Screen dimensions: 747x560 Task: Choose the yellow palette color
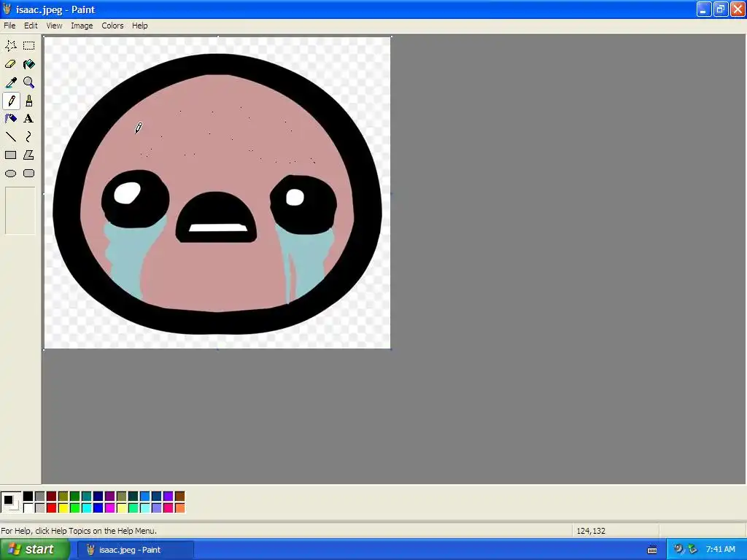point(63,508)
